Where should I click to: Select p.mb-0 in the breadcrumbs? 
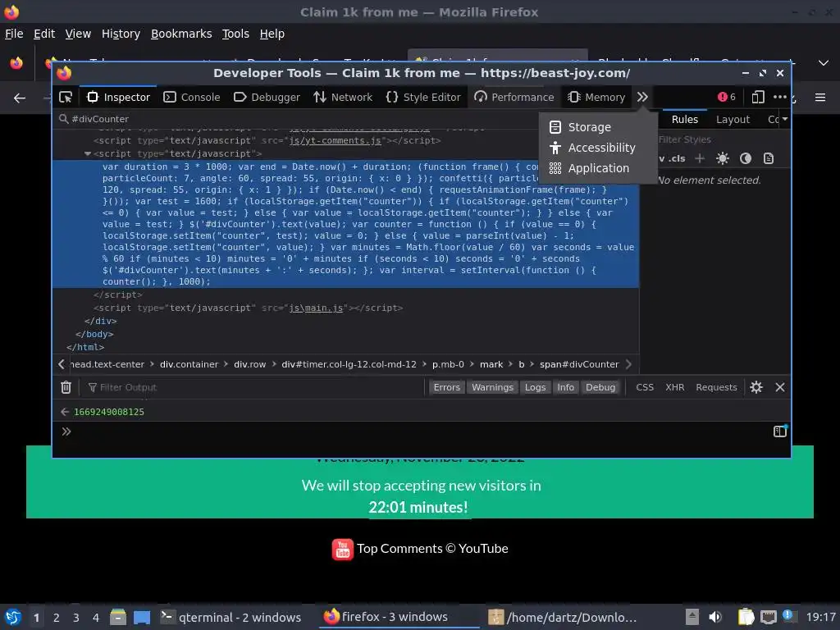pyautogui.click(x=448, y=364)
